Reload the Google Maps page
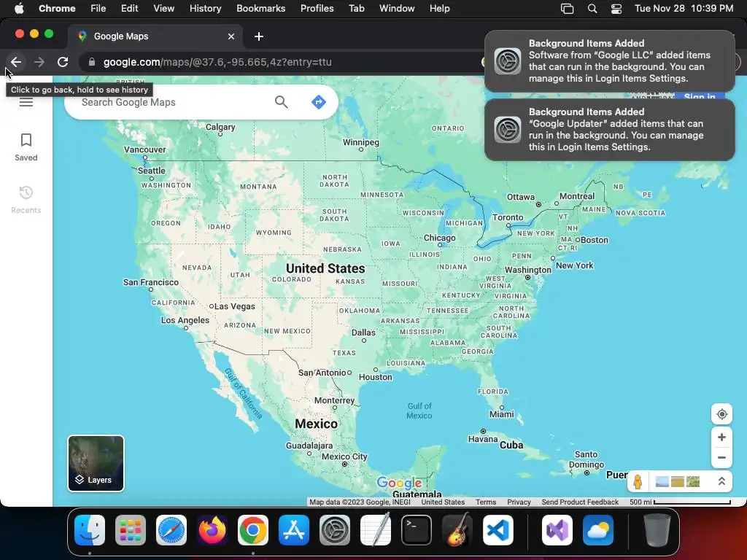Screen dimensions: 747x560 [63, 62]
